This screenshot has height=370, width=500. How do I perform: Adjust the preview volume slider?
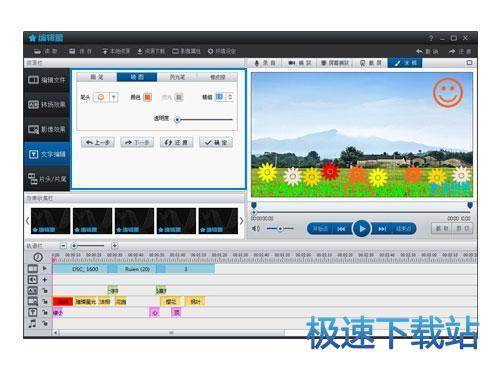click(280, 229)
